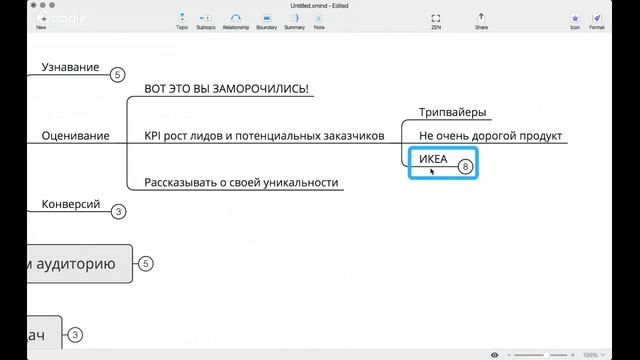Select the Узнавание topic
This screenshot has width=640, height=360.
coord(70,67)
